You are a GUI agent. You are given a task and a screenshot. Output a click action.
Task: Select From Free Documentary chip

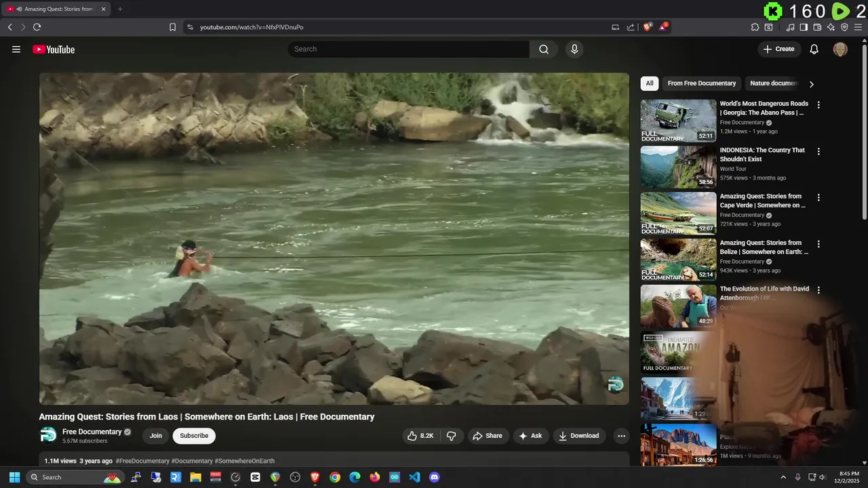[701, 83]
